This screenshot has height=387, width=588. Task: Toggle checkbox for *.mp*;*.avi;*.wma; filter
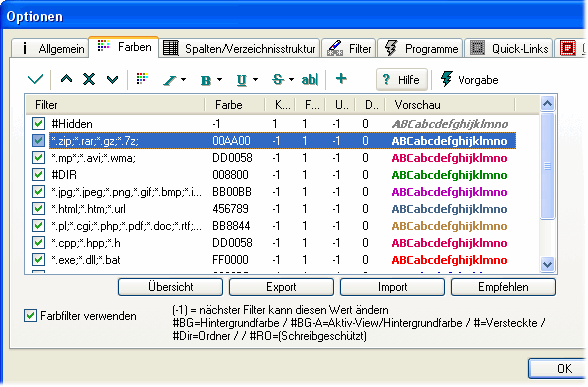coord(38,158)
